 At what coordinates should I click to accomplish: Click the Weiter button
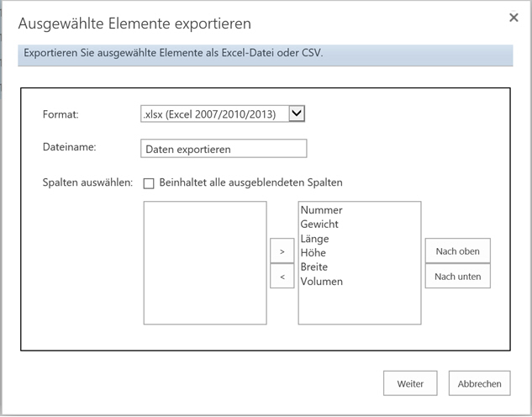(410, 383)
